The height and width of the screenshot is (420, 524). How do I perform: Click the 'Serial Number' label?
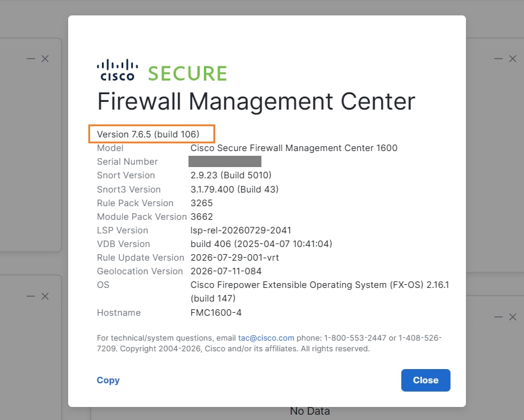click(x=127, y=162)
